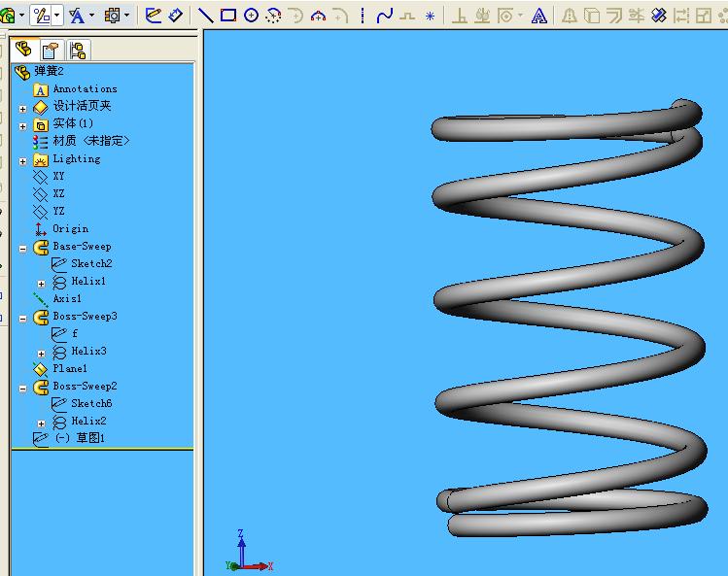Expand the 设计活页夹 node
This screenshot has height=576, width=728.
point(22,109)
